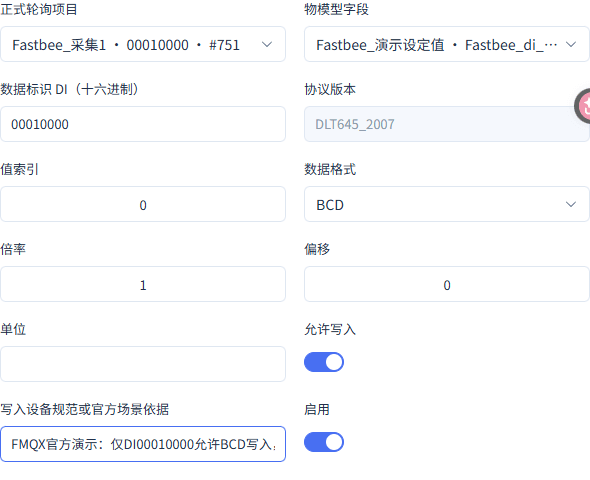
Task: Toggle the 启用 switch
Action: coord(324,442)
